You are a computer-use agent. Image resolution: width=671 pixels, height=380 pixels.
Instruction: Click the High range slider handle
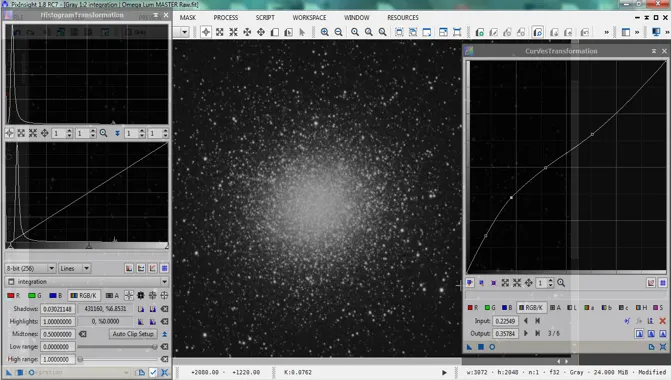tap(80, 359)
